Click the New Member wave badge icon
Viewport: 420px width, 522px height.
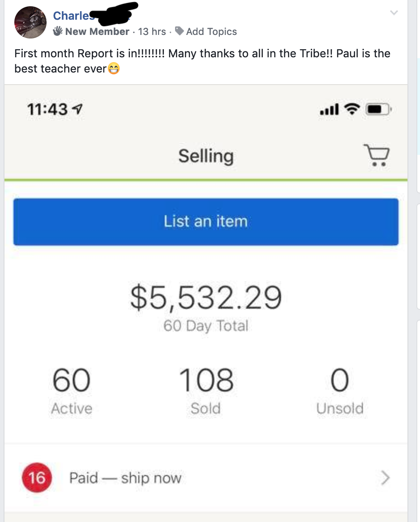point(58,31)
